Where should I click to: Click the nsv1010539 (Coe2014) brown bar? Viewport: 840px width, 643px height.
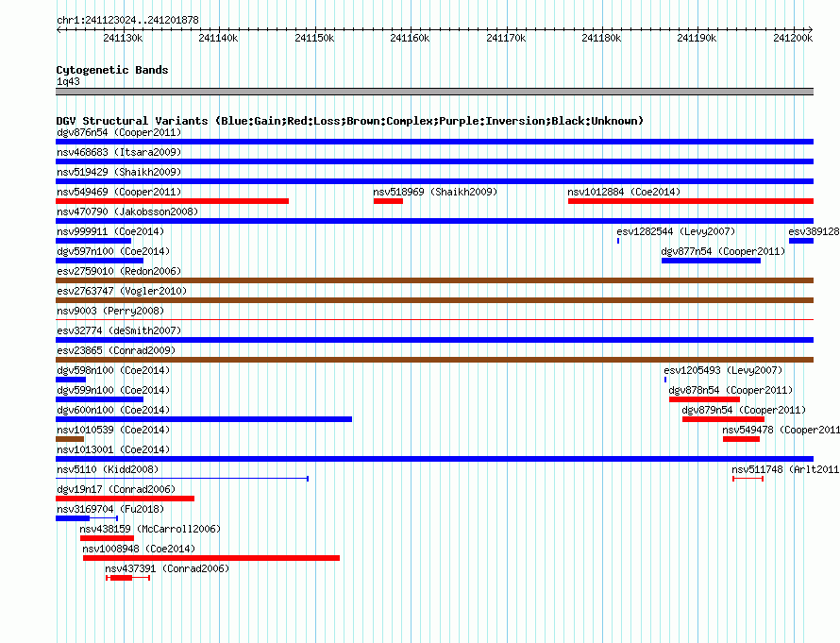70,439
